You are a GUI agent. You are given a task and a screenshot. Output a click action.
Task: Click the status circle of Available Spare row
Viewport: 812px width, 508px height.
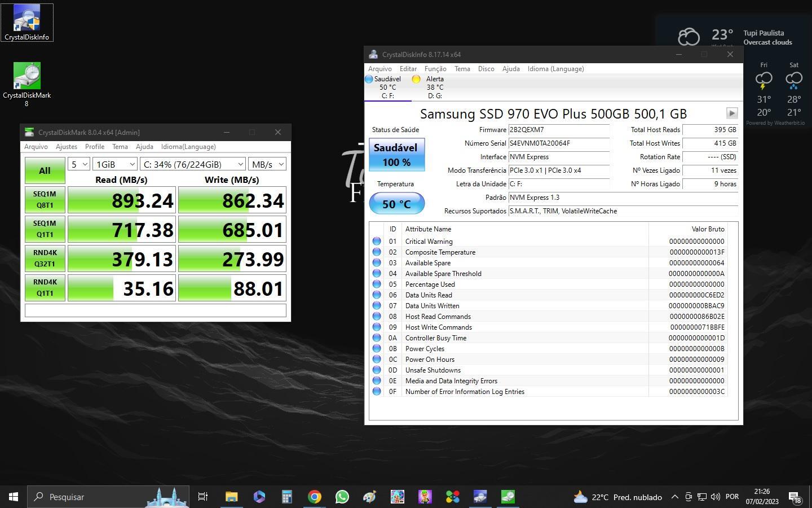click(x=377, y=263)
